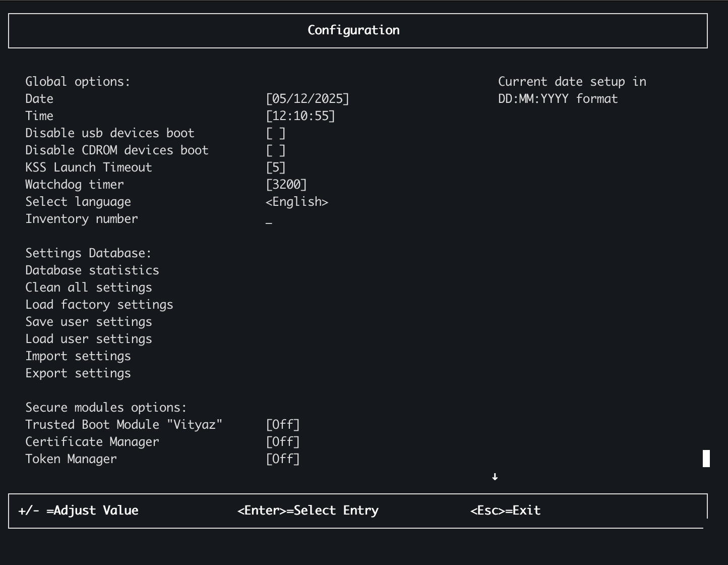Choose Load factory settings
This screenshot has width=728, height=565.
click(99, 305)
